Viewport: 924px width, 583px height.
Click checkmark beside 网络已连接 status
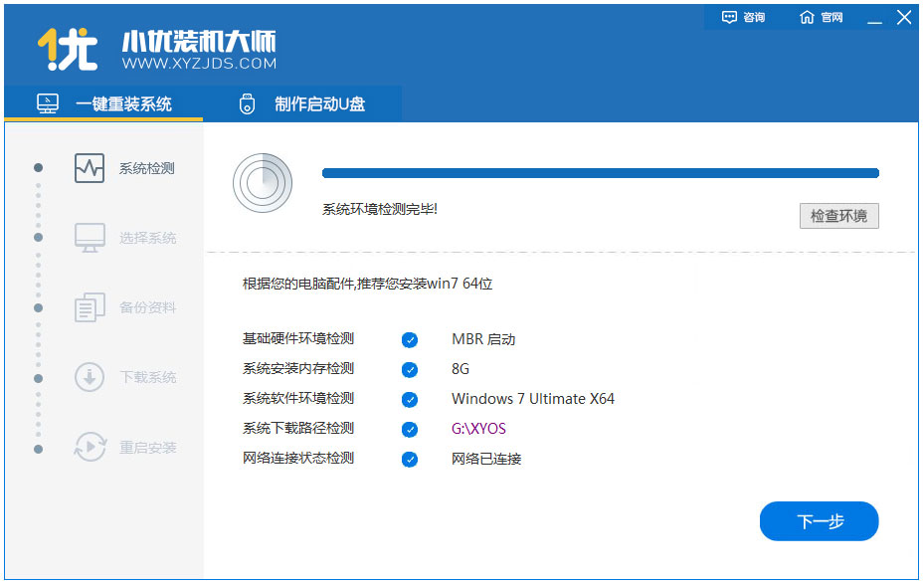point(410,459)
